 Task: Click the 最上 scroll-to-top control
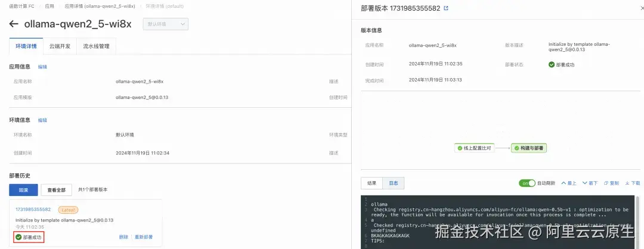coord(569,183)
